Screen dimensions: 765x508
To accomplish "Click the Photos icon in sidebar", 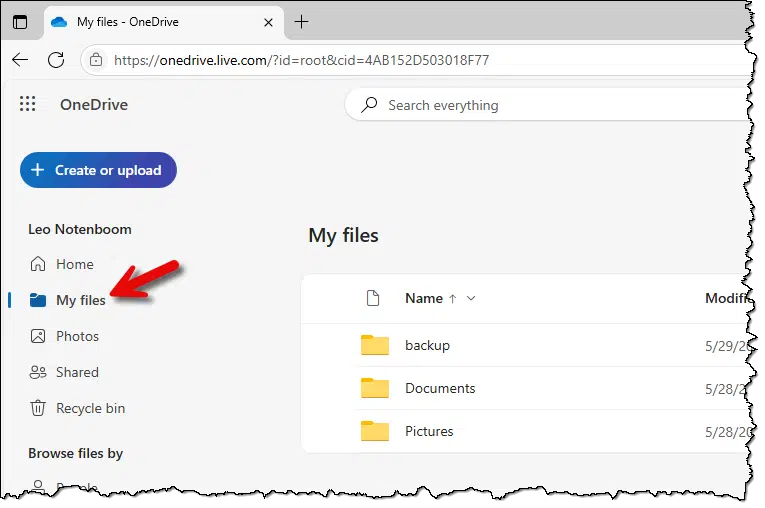I will pyautogui.click(x=38, y=336).
